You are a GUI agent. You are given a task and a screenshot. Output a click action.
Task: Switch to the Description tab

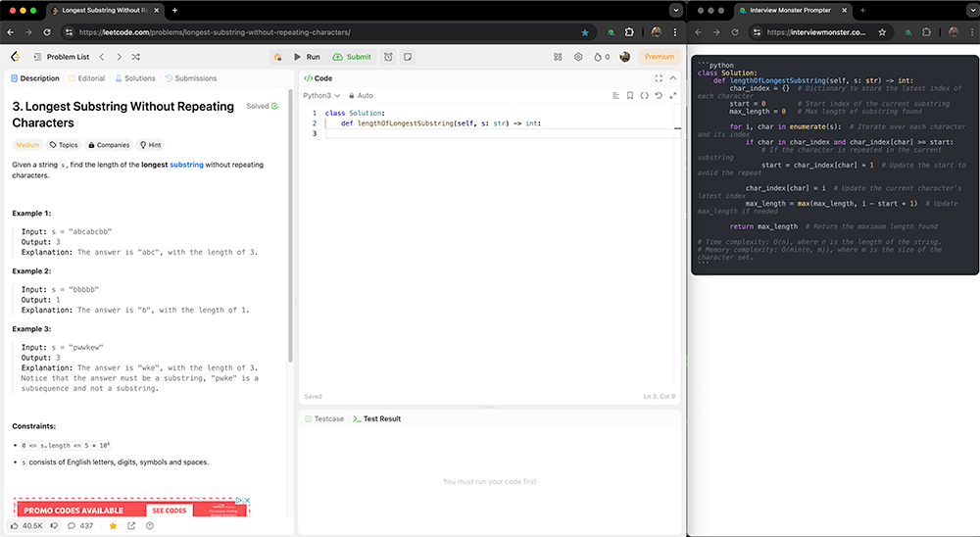tap(35, 78)
